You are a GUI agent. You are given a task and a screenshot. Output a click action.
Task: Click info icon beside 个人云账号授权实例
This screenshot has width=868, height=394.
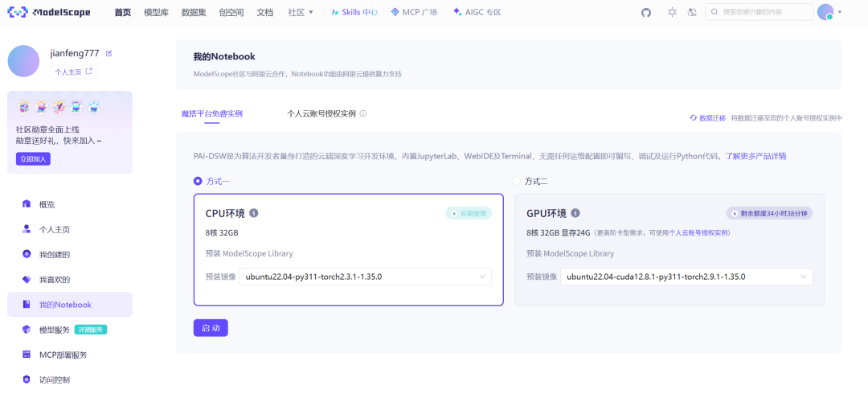point(363,113)
